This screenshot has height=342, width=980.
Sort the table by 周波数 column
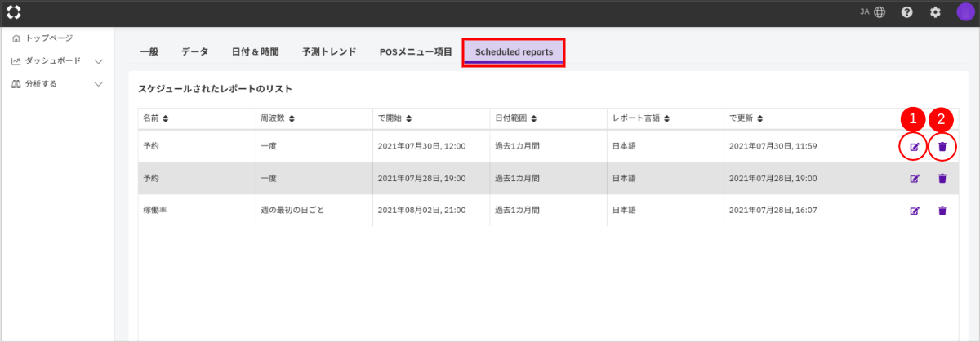pyautogui.click(x=277, y=118)
